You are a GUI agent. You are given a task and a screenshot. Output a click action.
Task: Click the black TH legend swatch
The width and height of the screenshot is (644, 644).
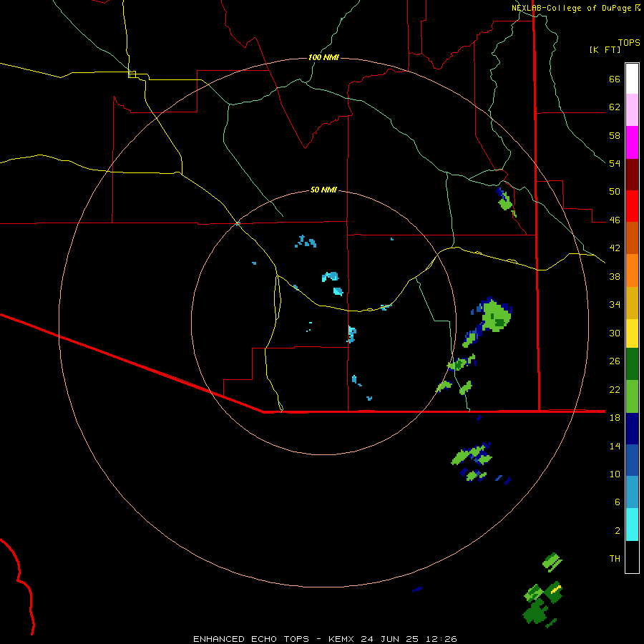(632, 557)
